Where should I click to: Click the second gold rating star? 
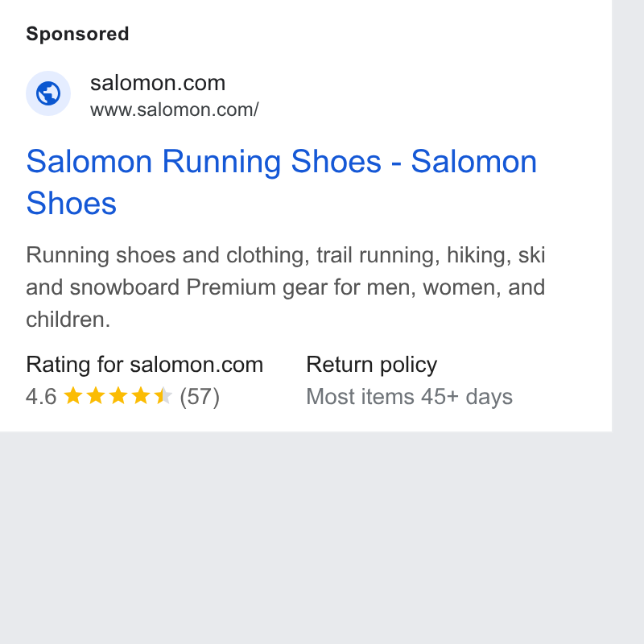click(96, 395)
